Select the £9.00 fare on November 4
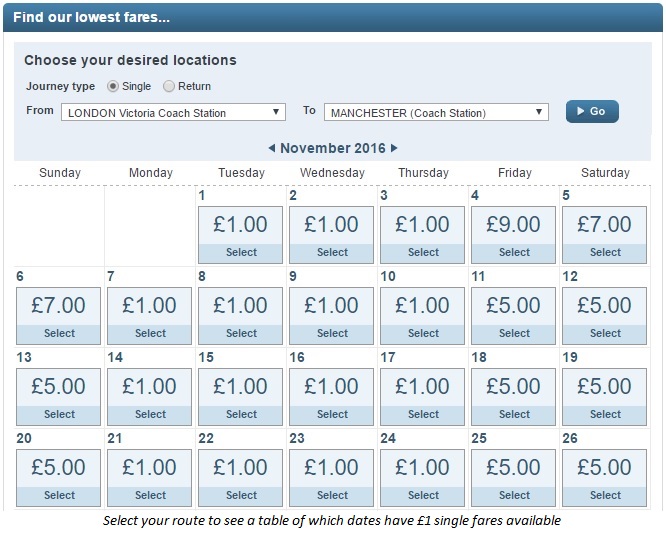666x534 pixels. (x=513, y=235)
